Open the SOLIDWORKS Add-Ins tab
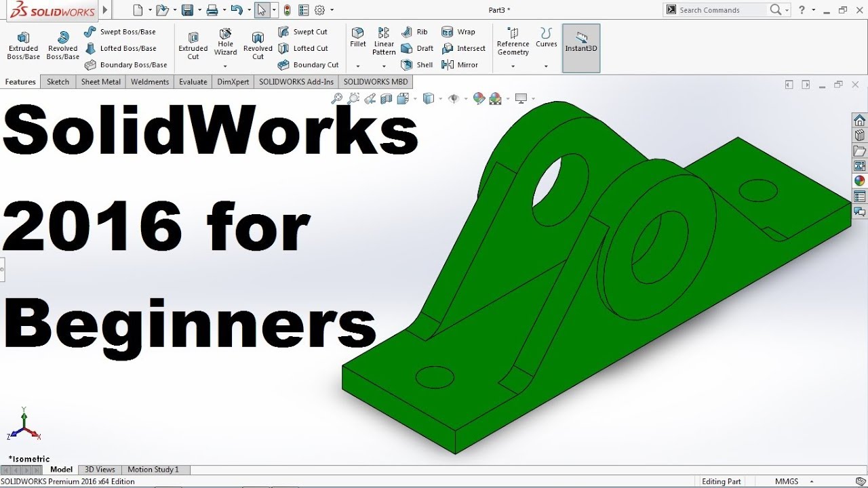 tap(296, 82)
